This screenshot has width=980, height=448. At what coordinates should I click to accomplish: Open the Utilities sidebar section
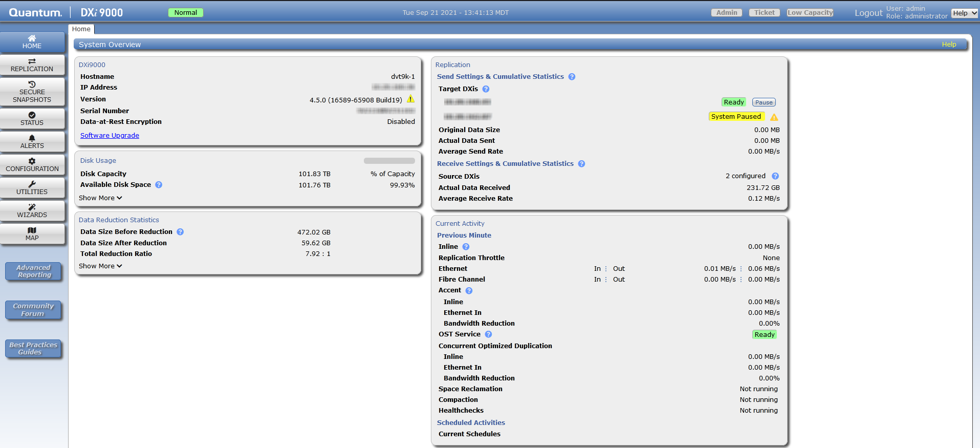coord(32,188)
